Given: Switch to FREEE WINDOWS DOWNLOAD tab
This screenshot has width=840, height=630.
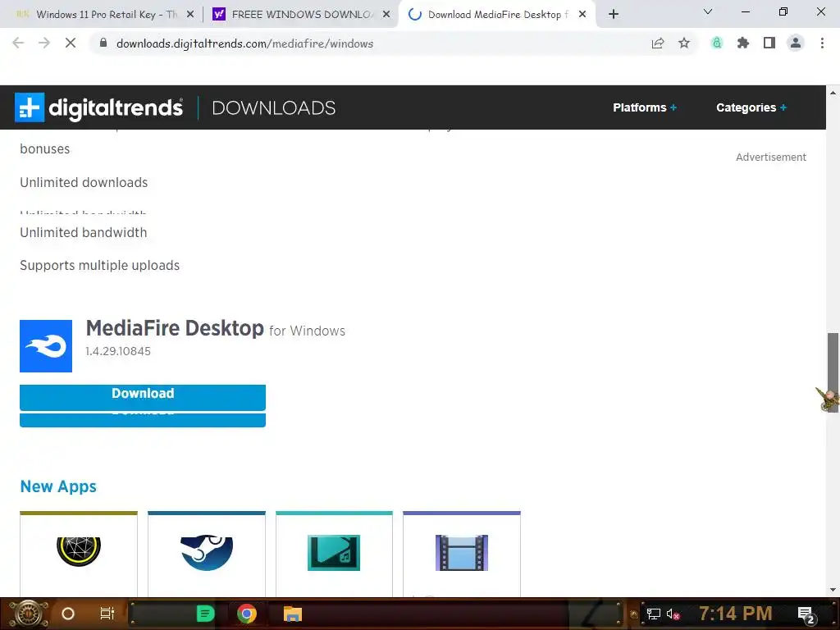Looking at the screenshot, I should pos(302,15).
